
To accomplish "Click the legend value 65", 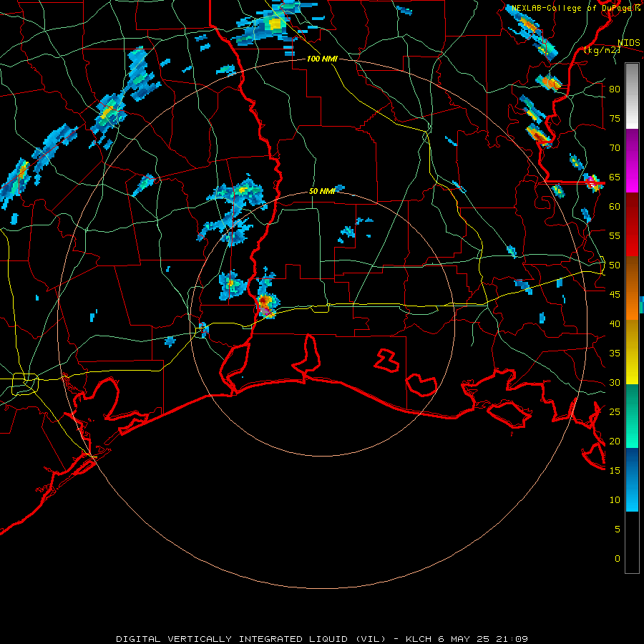I will tap(615, 177).
